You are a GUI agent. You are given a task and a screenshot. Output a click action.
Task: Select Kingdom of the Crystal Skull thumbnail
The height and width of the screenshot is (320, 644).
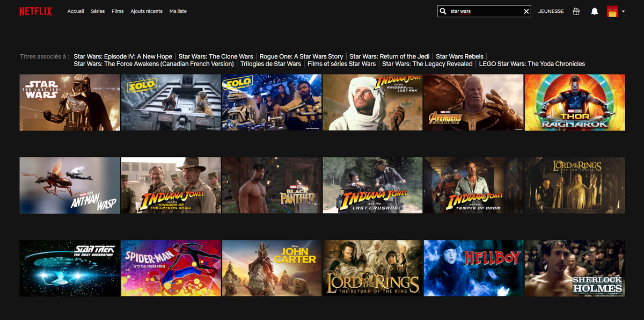pos(171,185)
